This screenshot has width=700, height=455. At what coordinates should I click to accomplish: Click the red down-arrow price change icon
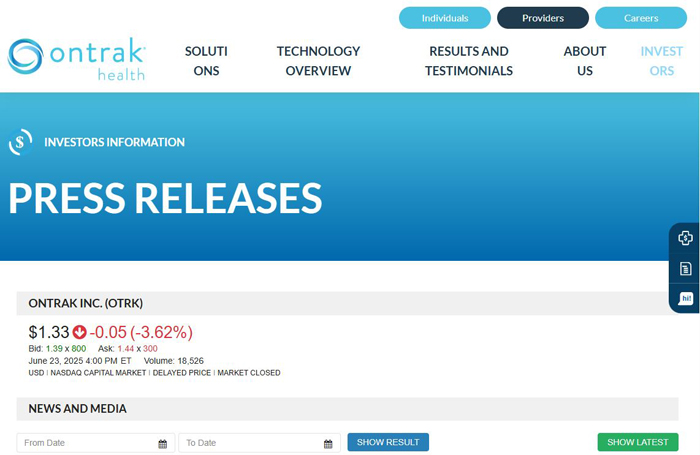(x=79, y=332)
